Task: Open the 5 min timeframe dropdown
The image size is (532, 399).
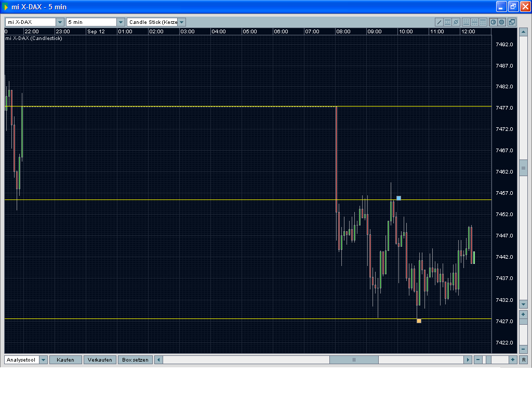Action: point(121,22)
